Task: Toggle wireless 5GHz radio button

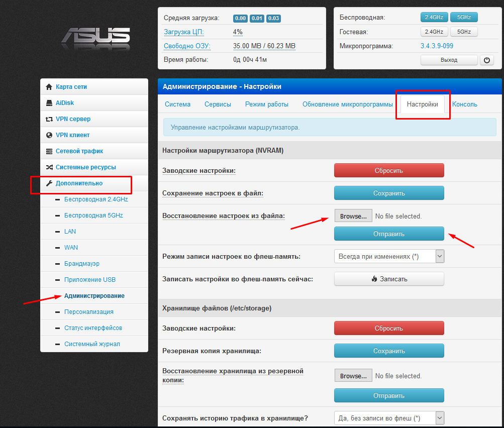Action: (464, 18)
